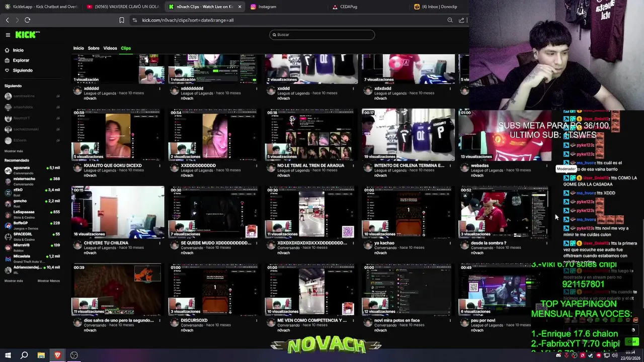
Task: Play the CHEVERE TU CHILENA clip thumbnail
Action: click(118, 212)
